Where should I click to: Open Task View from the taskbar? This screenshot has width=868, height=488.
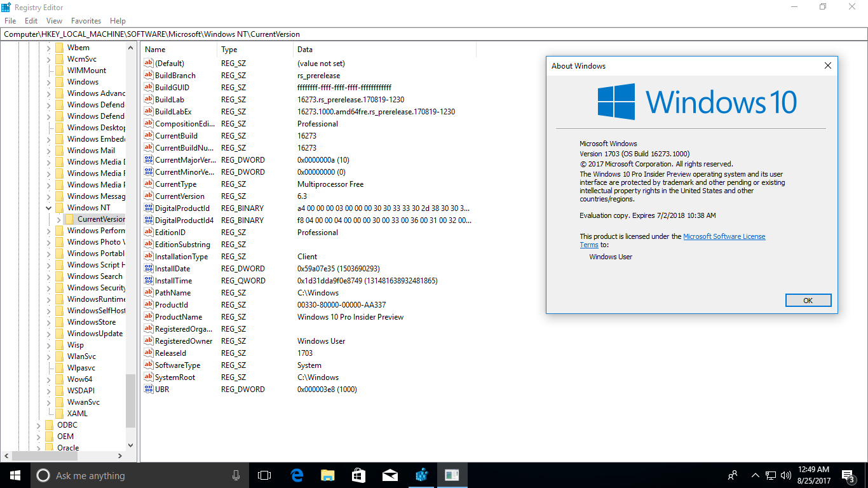point(264,475)
